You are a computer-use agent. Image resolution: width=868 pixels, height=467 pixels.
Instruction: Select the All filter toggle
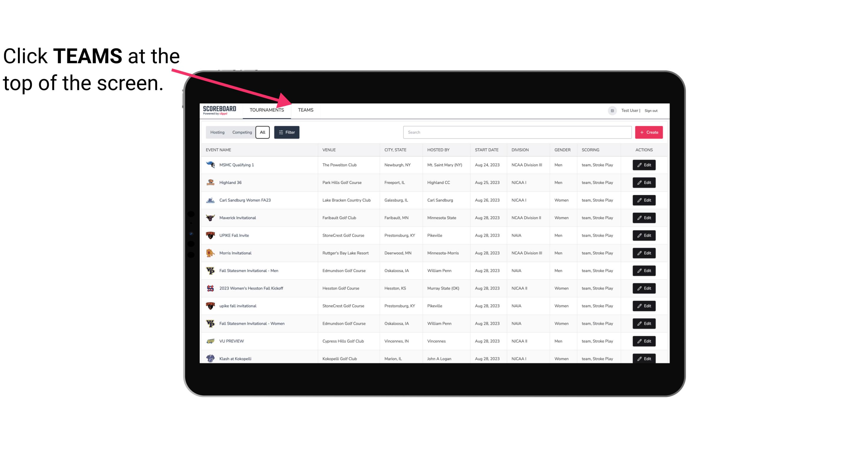(x=262, y=132)
